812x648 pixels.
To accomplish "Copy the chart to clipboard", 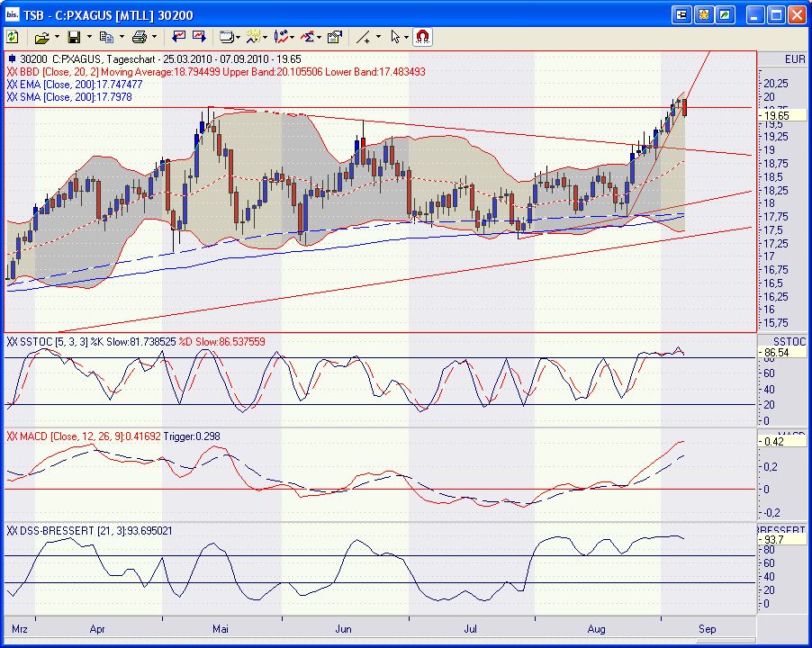I will [107, 37].
